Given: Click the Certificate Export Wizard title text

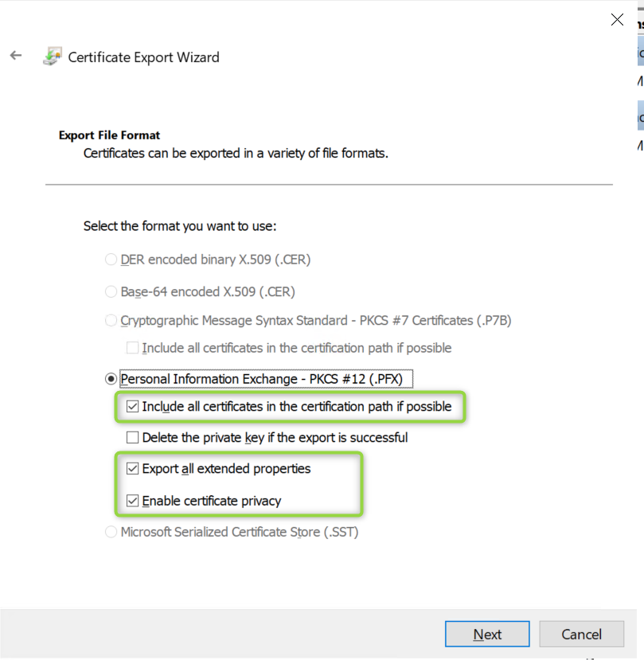Looking at the screenshot, I should tap(143, 57).
